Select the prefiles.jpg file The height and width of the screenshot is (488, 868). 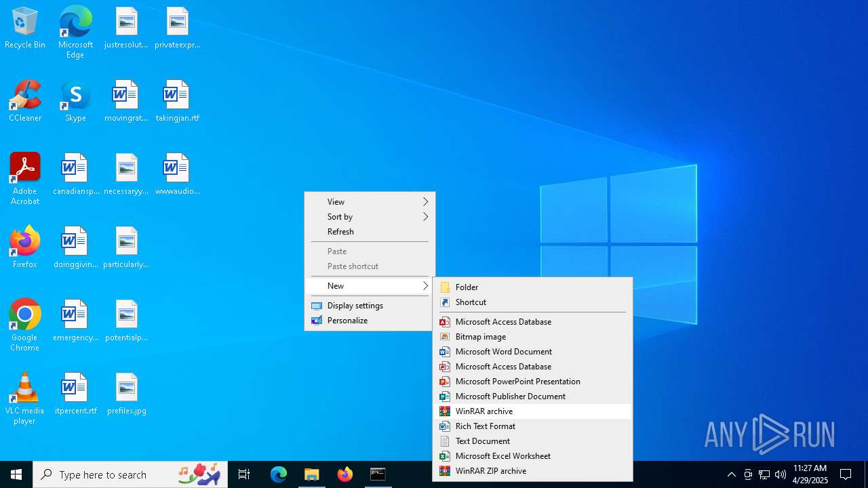(126, 394)
